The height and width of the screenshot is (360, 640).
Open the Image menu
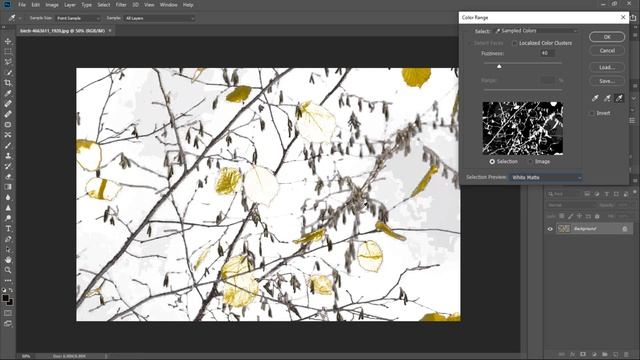coord(52,5)
